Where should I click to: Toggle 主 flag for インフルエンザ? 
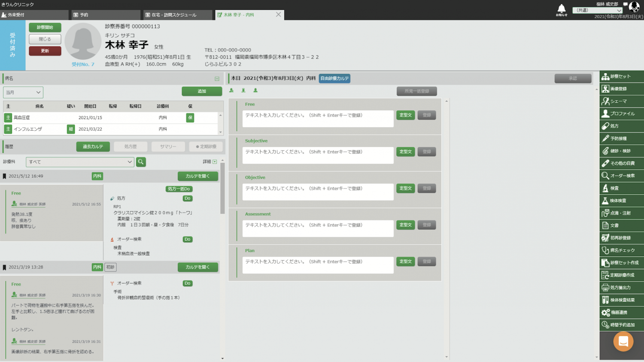(8, 129)
